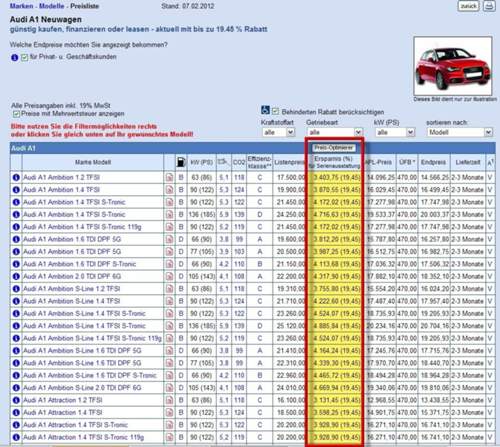Screen dimensions: 500x447
Task: Click the Endpreis value 13.438,55
Action: coord(435,400)
